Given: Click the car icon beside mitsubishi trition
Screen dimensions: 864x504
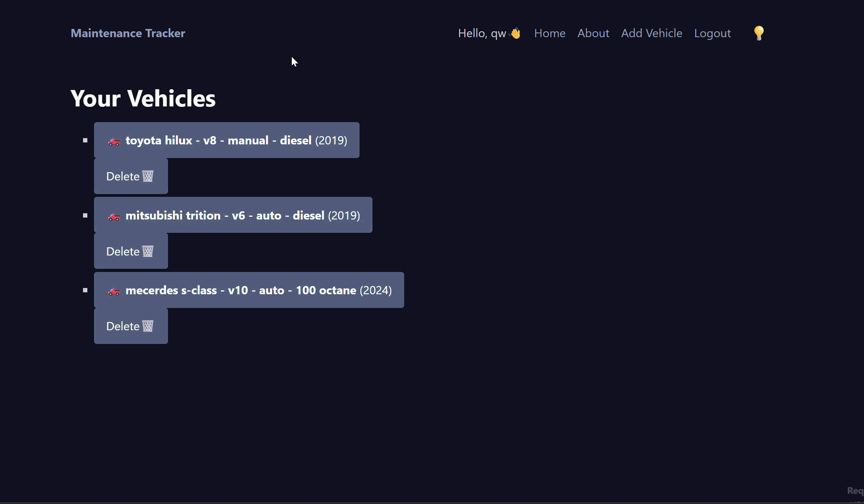Looking at the screenshot, I should (114, 216).
